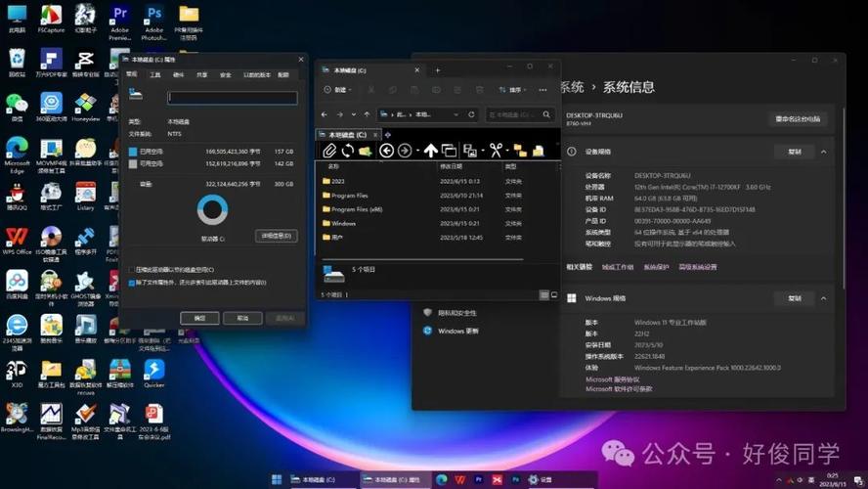Click the refresh icon beside the address bar
Screen dimensions: 868x489
coord(471,114)
